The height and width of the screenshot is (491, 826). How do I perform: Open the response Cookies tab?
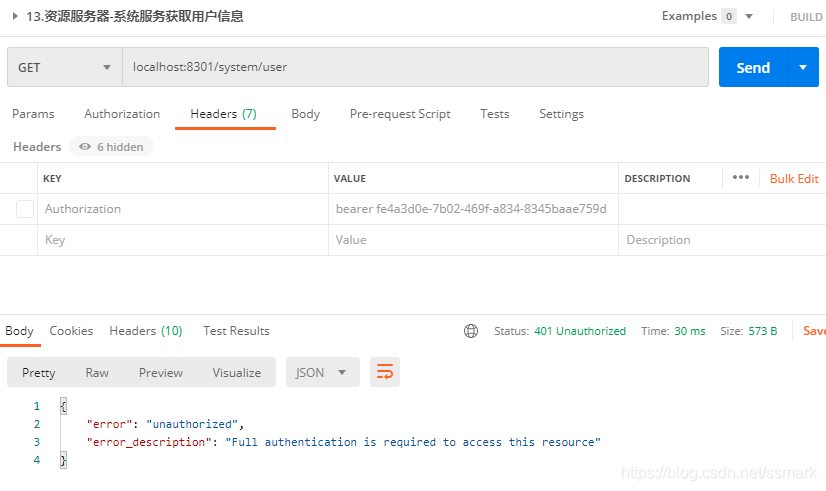point(71,331)
